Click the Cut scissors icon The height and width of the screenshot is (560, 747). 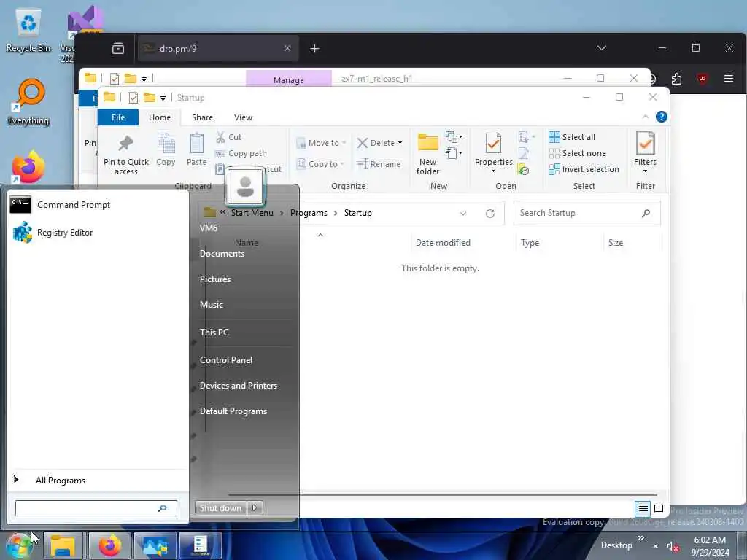coord(220,137)
